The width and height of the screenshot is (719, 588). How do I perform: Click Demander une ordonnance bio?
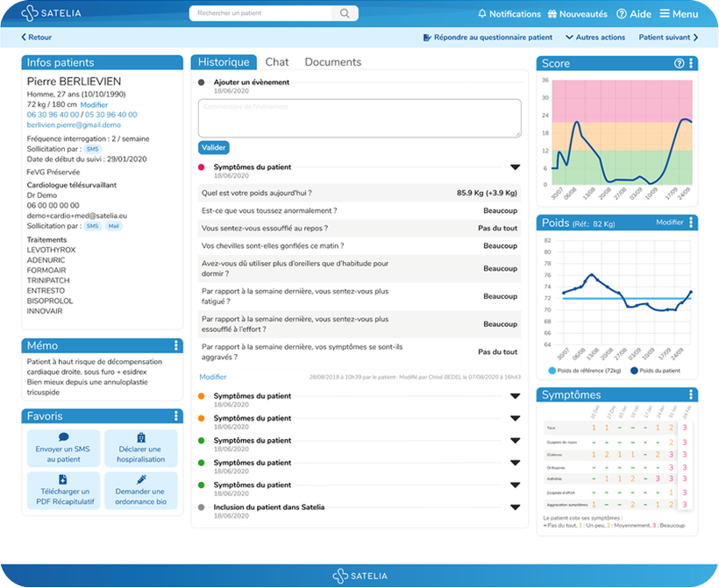coord(141,490)
